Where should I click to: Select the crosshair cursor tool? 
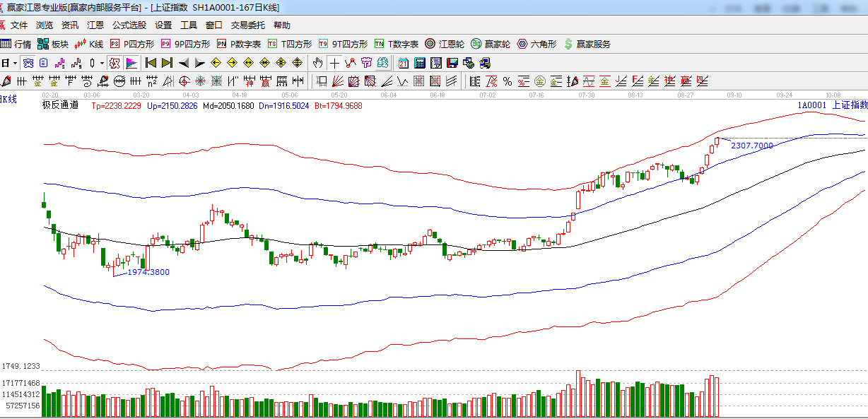(334, 63)
